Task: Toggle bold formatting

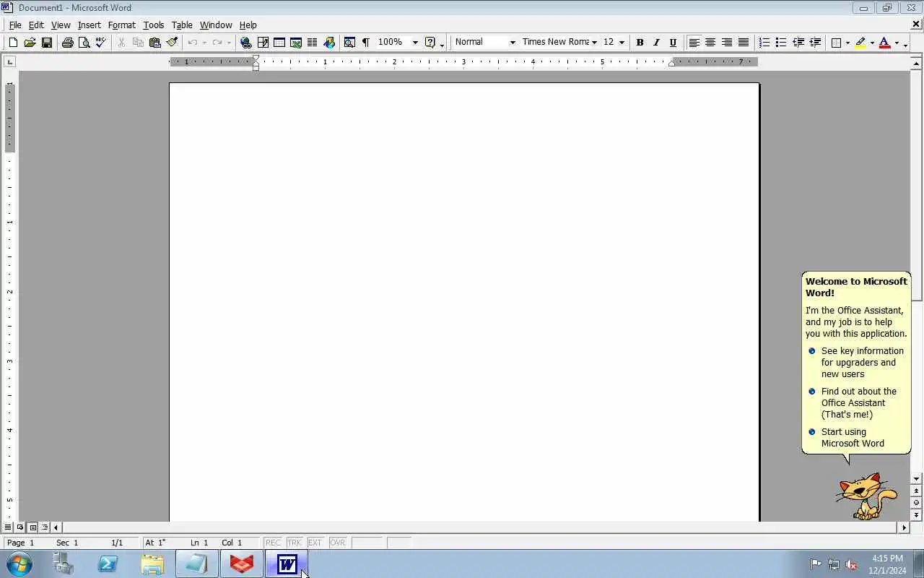Action: (640, 43)
